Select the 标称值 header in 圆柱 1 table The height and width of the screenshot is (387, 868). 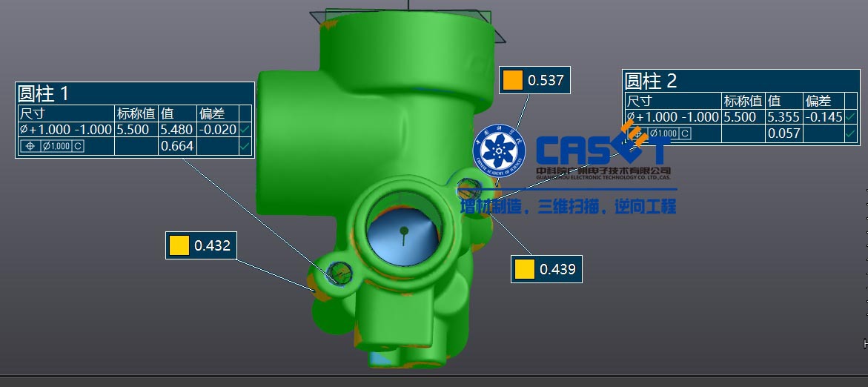(x=136, y=113)
